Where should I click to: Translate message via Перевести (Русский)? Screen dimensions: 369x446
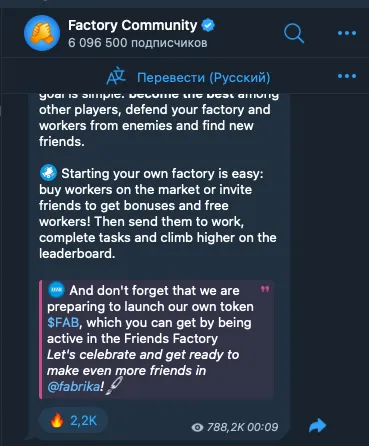(203, 77)
